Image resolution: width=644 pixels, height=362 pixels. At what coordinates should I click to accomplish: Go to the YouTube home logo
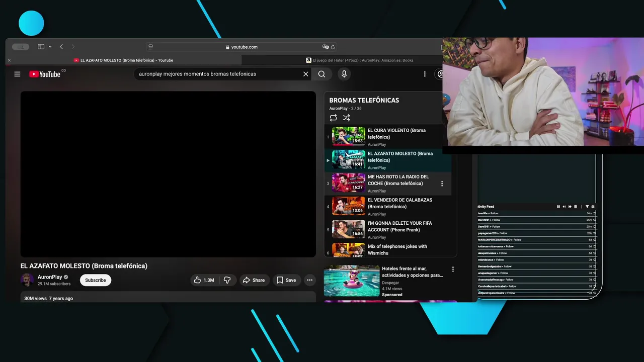tap(45, 74)
